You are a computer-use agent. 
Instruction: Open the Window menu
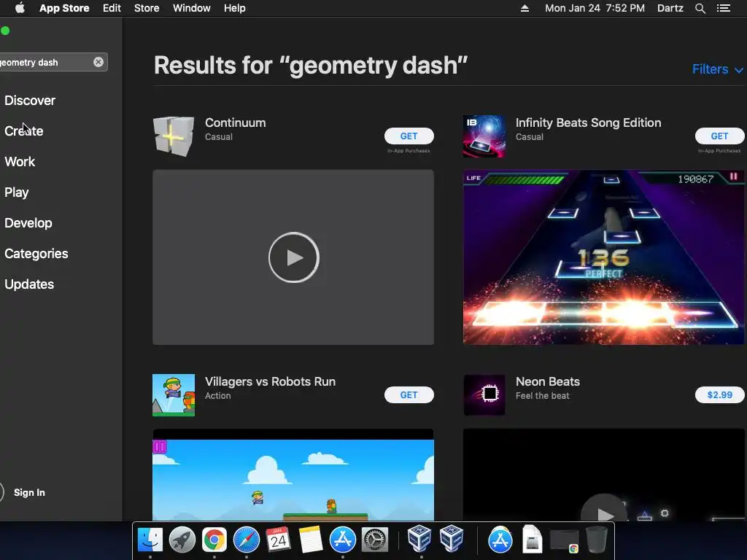pos(192,8)
